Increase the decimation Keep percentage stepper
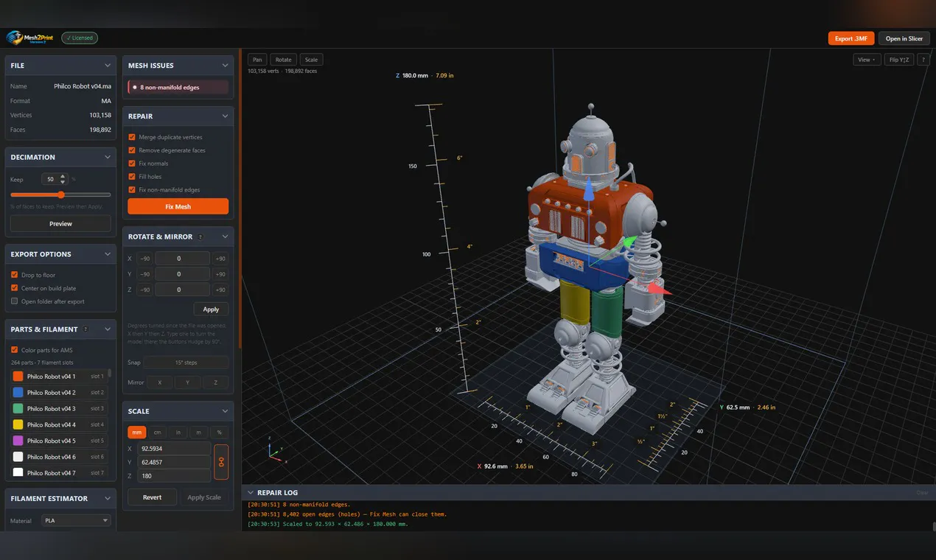936x560 pixels. tap(63, 176)
